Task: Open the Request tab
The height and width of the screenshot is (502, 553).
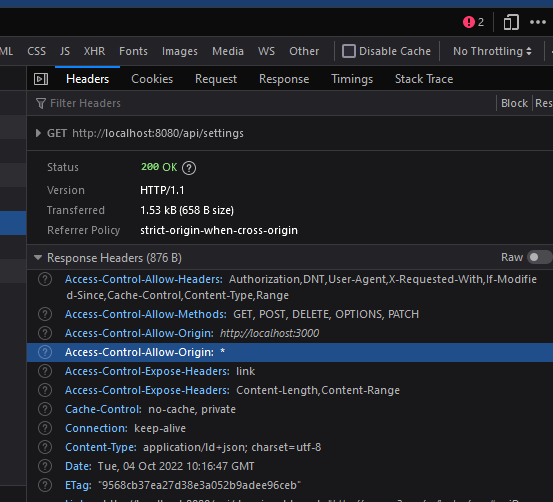Action: tap(216, 79)
